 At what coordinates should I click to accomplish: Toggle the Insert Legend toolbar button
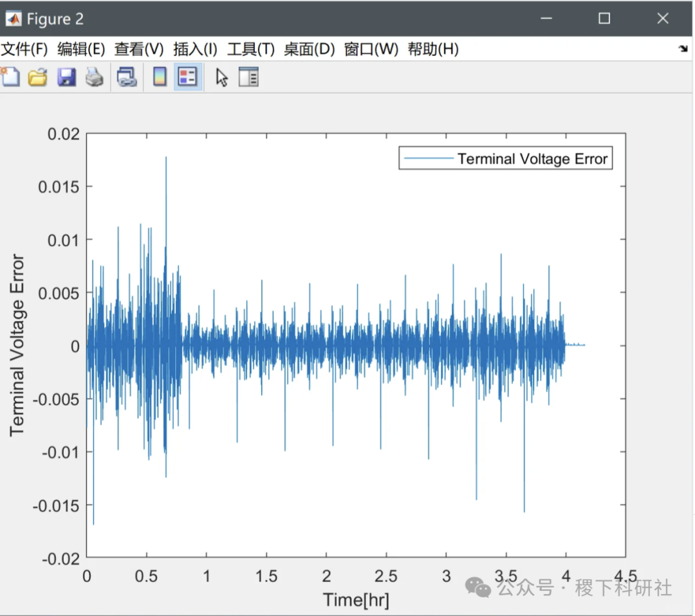(187, 77)
